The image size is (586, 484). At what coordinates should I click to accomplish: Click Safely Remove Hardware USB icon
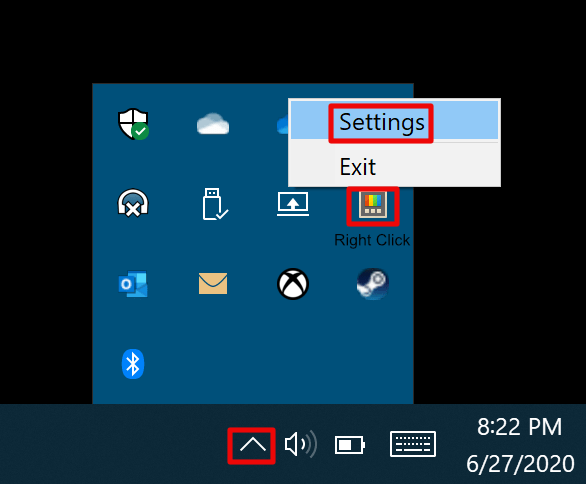(215, 204)
